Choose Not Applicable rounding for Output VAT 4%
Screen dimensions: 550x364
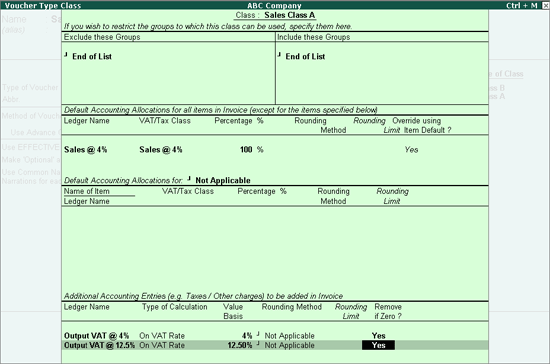(289, 336)
